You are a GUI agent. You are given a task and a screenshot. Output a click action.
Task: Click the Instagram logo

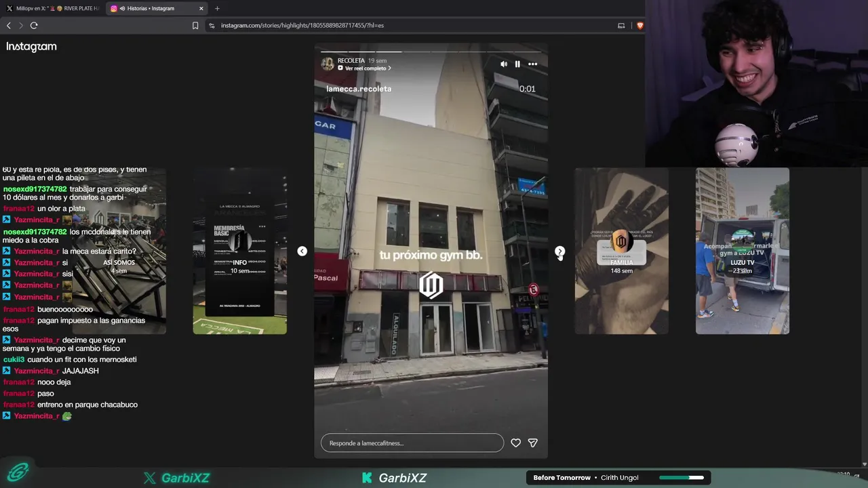click(x=31, y=47)
